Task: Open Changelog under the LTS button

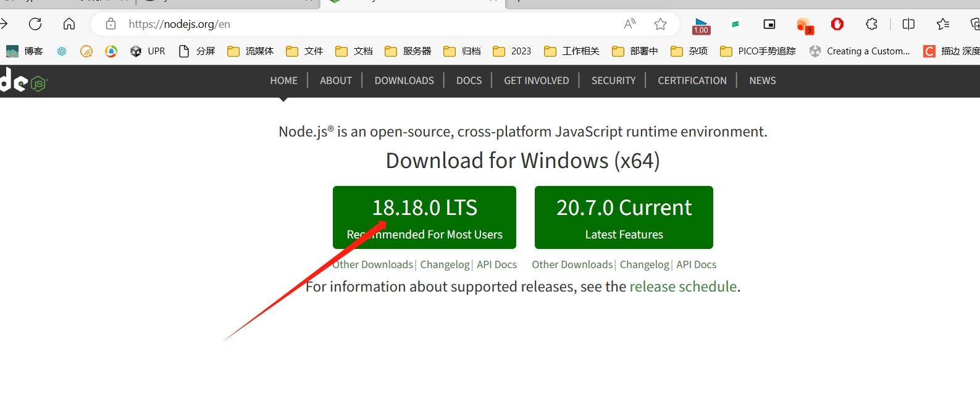Action: click(x=445, y=264)
